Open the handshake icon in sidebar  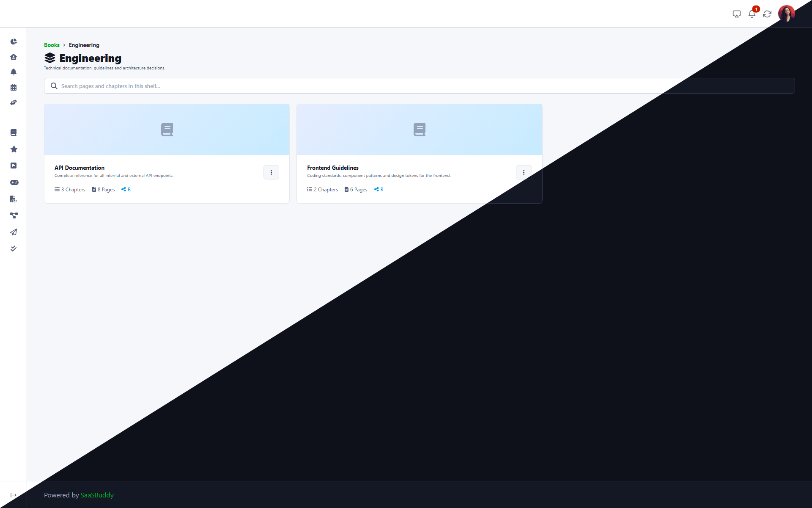point(14,102)
